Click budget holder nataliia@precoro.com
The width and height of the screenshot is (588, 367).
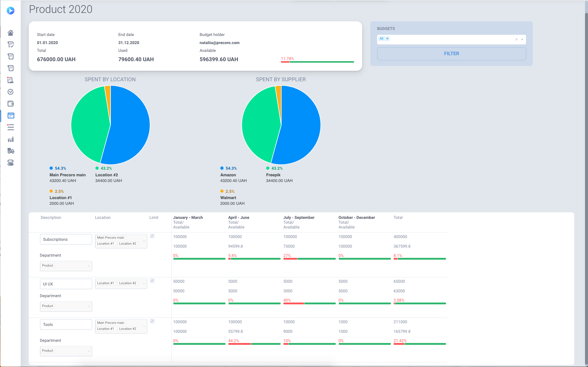(220, 43)
